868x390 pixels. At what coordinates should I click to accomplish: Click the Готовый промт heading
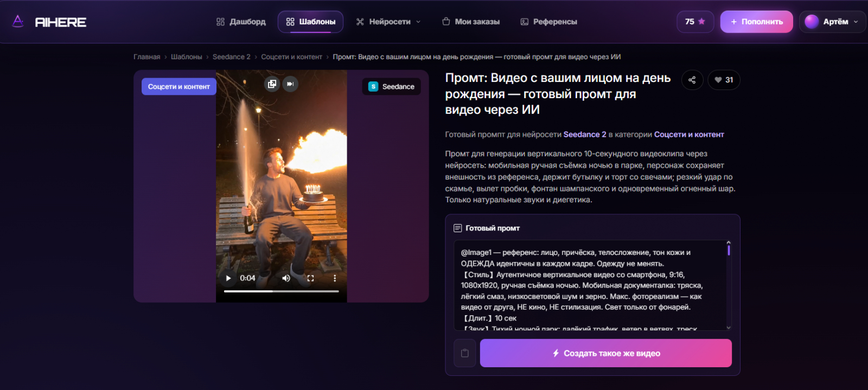tap(493, 228)
